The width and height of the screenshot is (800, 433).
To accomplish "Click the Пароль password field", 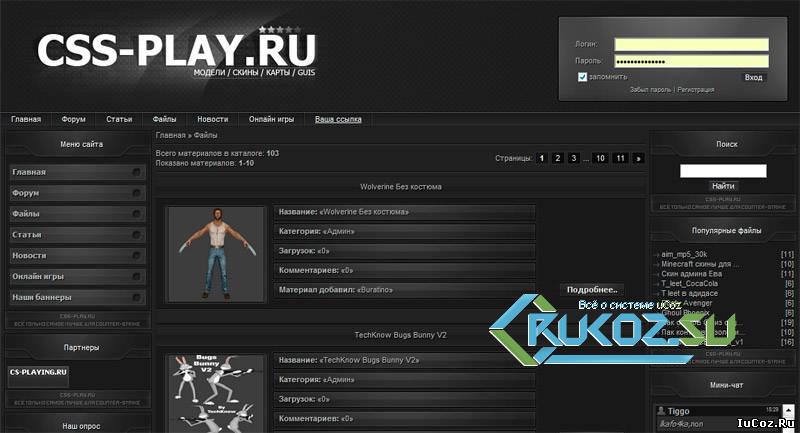I will 691,61.
